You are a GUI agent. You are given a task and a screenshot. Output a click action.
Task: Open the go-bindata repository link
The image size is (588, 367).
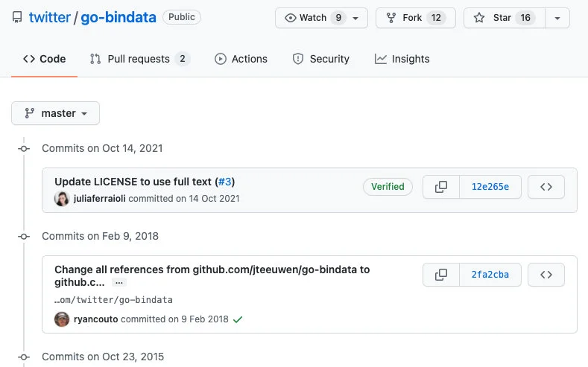(118, 18)
